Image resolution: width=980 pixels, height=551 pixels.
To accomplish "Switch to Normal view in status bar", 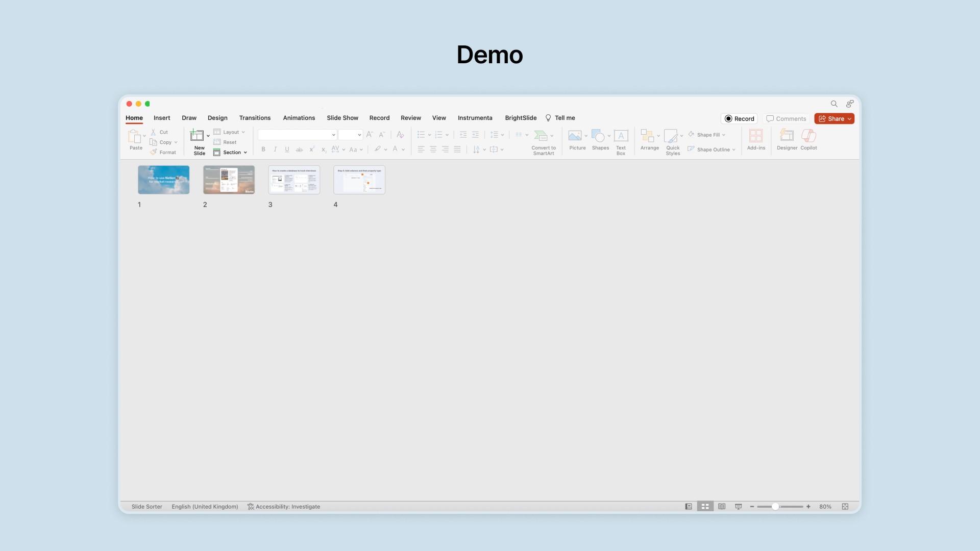I will pos(689,507).
